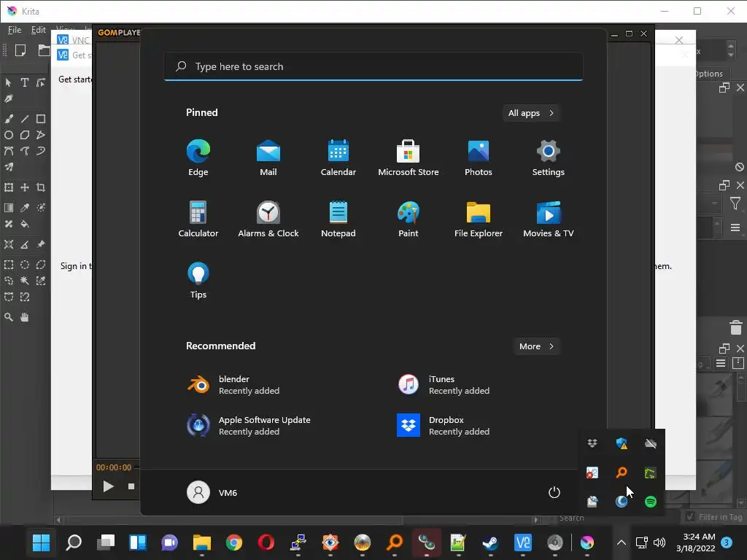Collapse the hidden tray icons chevron

(x=622, y=542)
